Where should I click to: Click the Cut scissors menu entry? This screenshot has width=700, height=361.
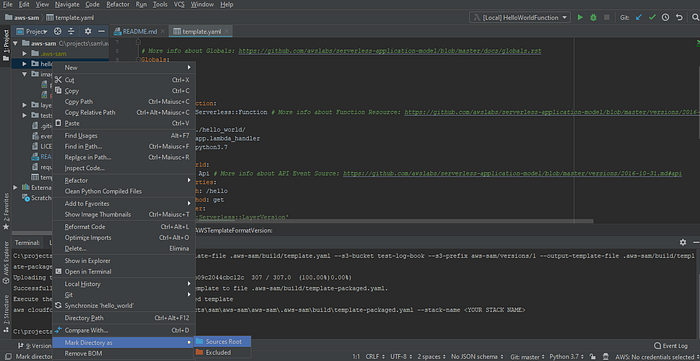coord(58,80)
